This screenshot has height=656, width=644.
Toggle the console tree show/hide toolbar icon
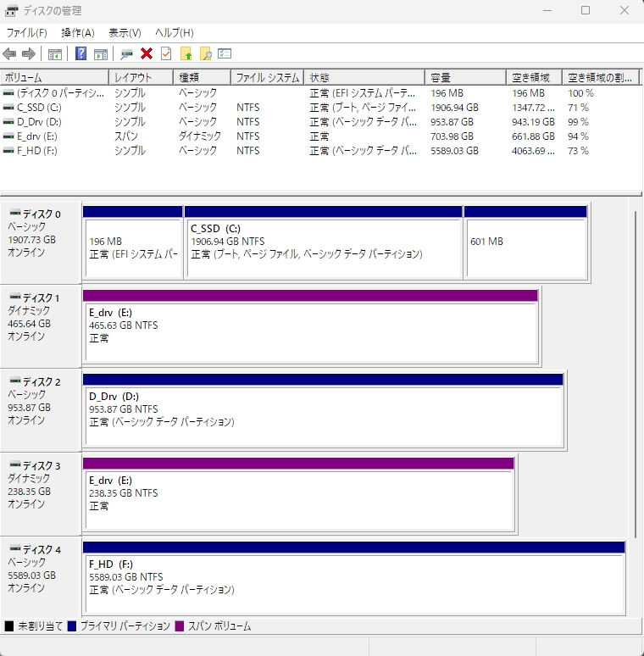coord(55,54)
